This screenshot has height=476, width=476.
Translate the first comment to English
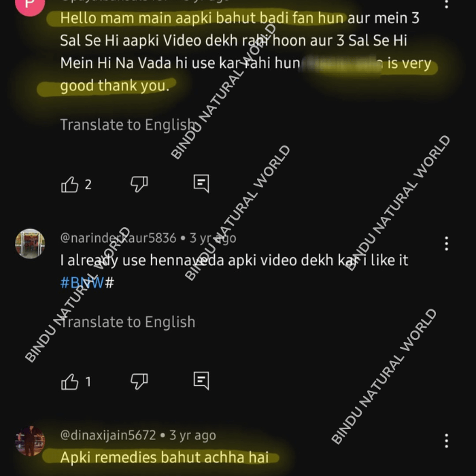tap(128, 124)
